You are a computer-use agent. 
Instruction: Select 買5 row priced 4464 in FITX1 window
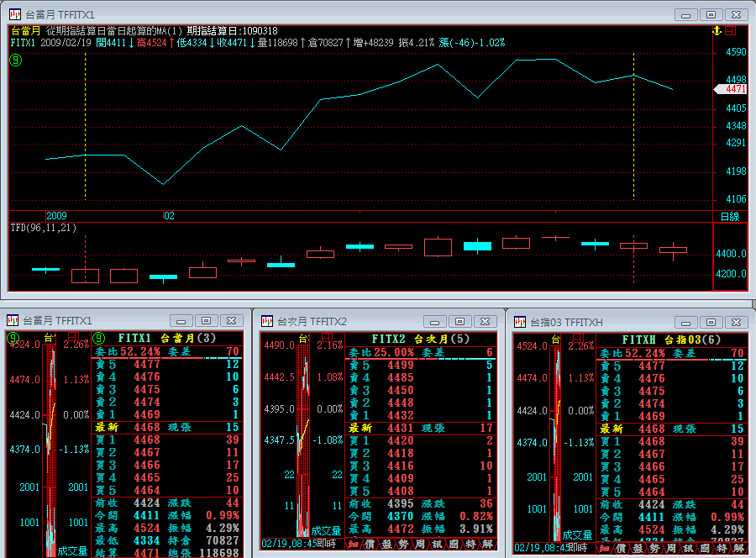167,491
